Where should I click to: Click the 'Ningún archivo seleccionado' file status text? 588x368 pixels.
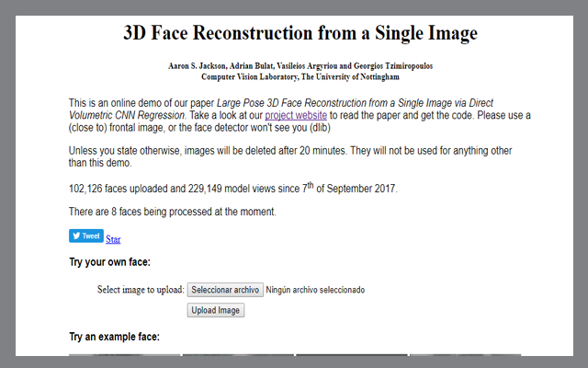point(315,290)
